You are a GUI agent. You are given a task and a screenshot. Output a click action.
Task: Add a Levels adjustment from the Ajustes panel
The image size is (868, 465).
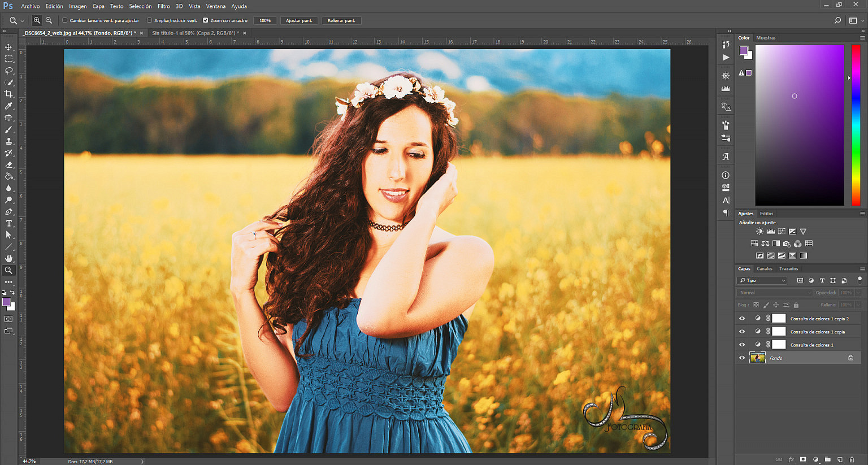click(x=770, y=231)
